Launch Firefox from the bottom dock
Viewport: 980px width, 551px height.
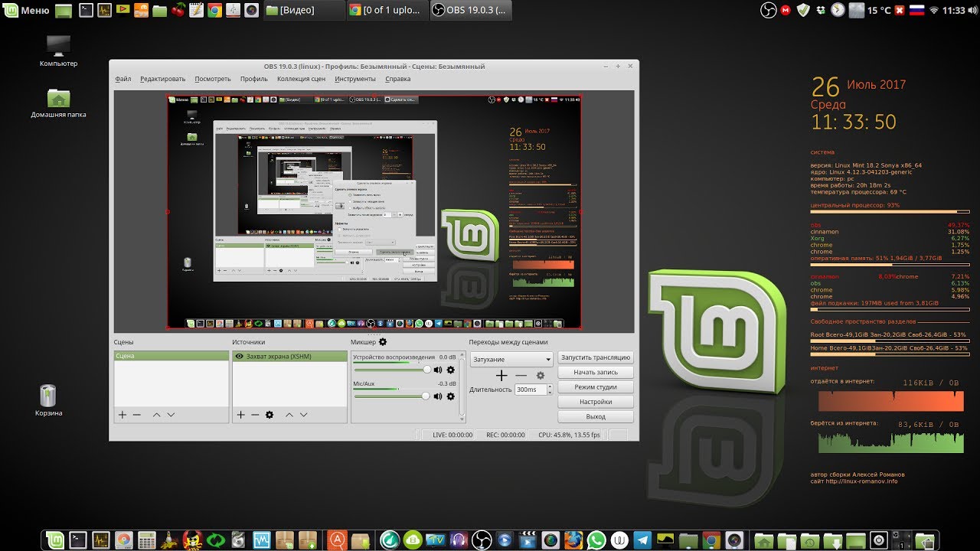[573, 540]
